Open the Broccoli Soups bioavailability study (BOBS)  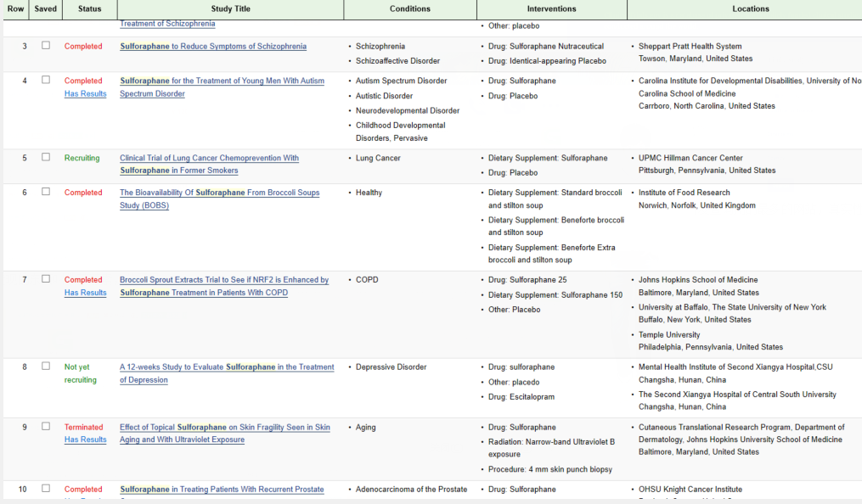(219, 193)
